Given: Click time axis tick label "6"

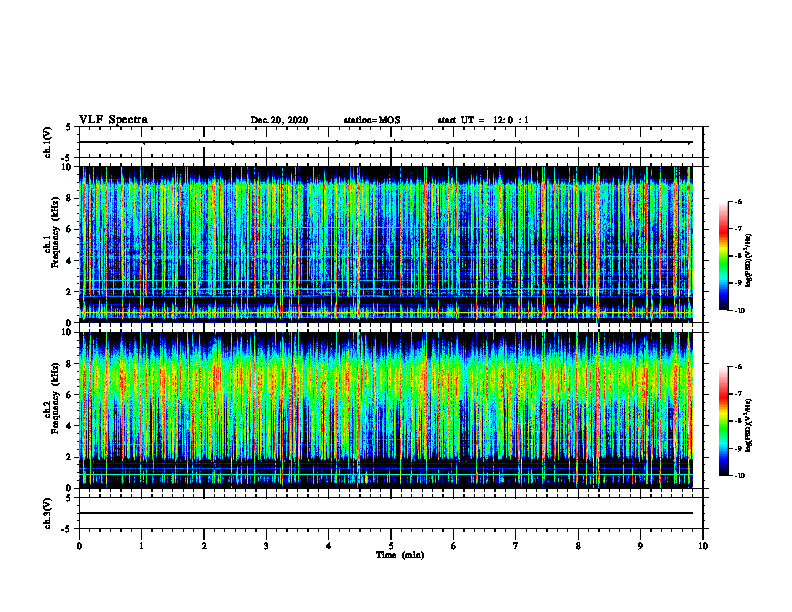Looking at the screenshot, I should pyautogui.click(x=454, y=546).
